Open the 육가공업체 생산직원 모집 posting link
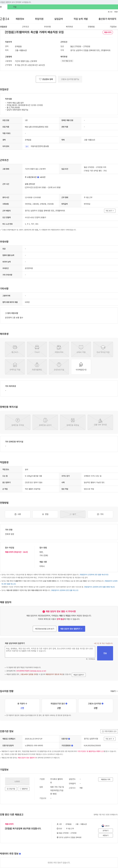The image size is (118, 868). coord(23,829)
